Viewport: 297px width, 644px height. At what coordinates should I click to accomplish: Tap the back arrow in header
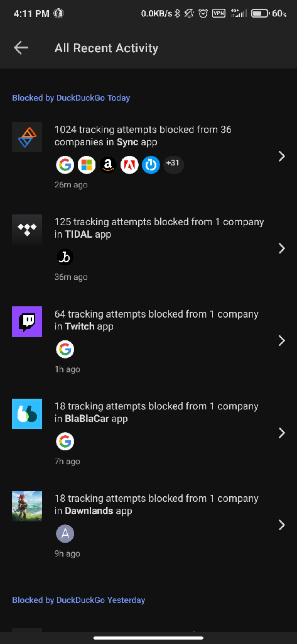coord(21,48)
